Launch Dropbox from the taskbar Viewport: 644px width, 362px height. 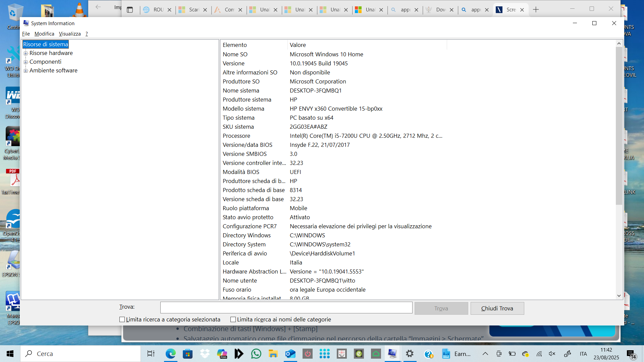click(x=205, y=354)
